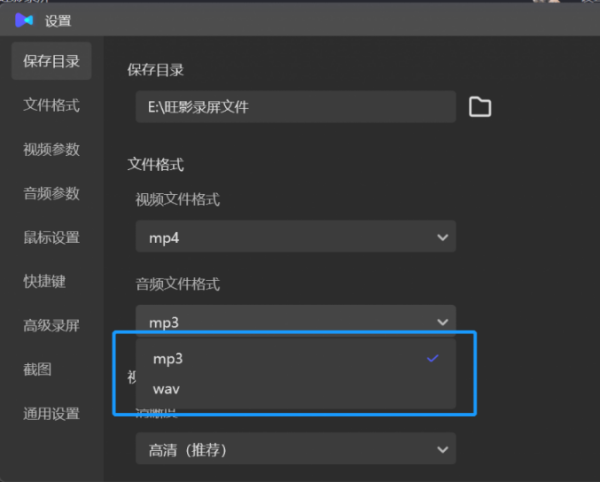This screenshot has width=600, height=482.
Task: Open 截图 settings in sidebar
Action: tap(37, 370)
